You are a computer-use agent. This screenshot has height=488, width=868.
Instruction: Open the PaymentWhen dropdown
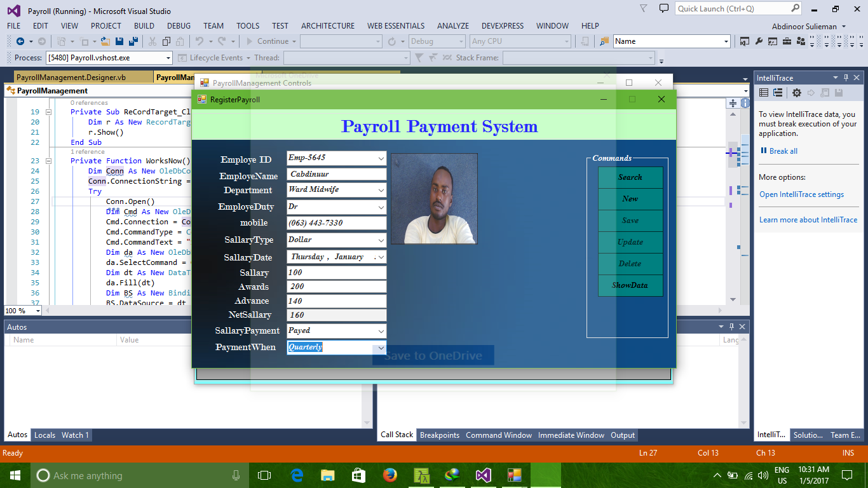381,348
